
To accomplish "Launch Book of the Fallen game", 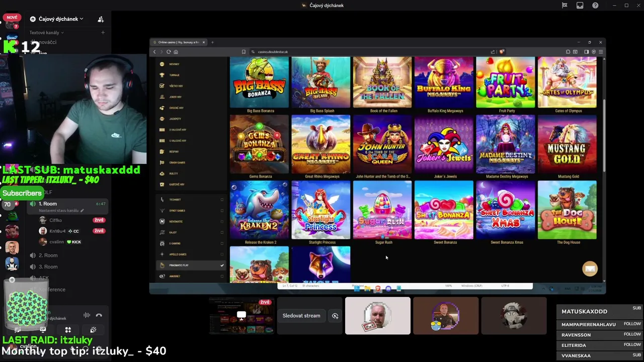I will point(382,82).
